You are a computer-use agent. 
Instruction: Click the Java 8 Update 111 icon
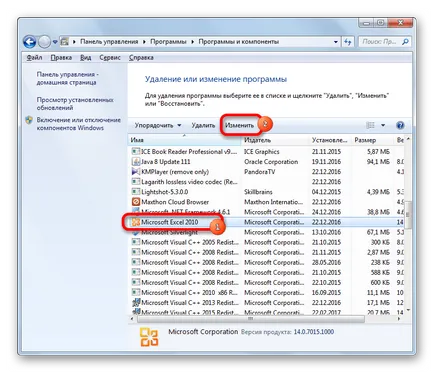coord(136,162)
